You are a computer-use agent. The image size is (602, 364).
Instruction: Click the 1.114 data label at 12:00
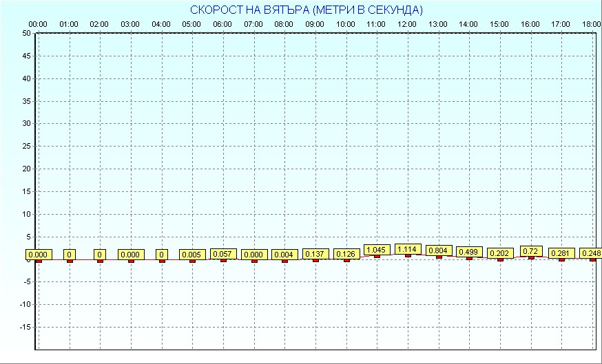[x=407, y=249]
